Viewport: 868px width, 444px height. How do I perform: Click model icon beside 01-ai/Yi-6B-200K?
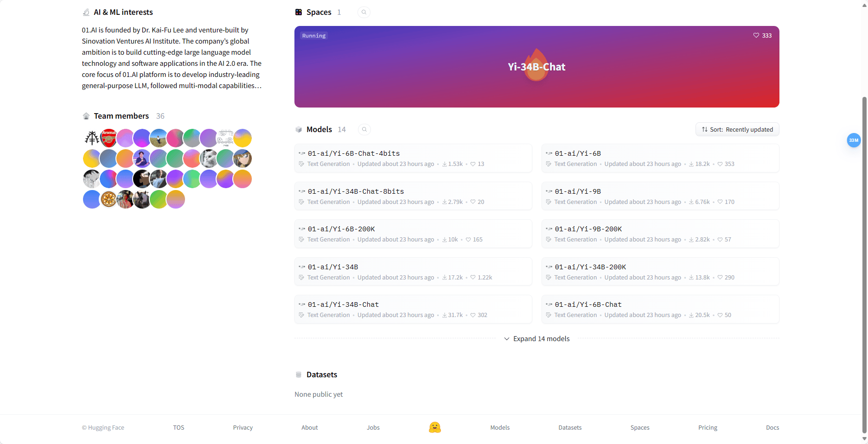point(302,229)
